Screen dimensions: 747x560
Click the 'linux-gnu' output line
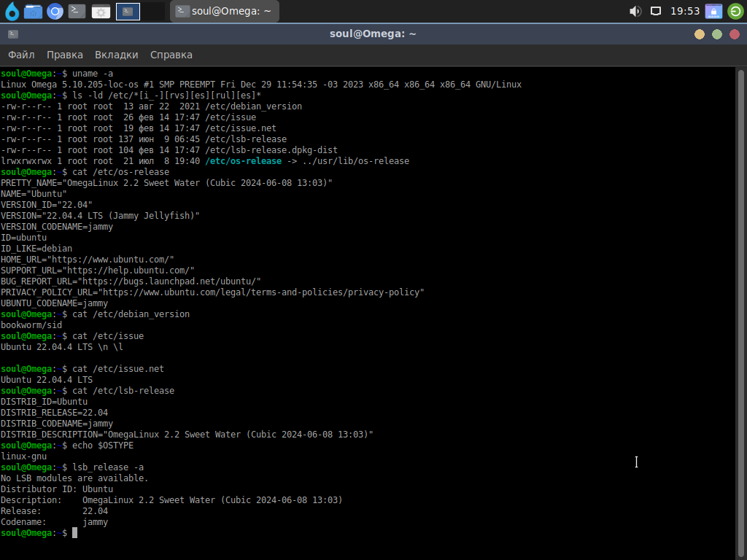[24, 457]
